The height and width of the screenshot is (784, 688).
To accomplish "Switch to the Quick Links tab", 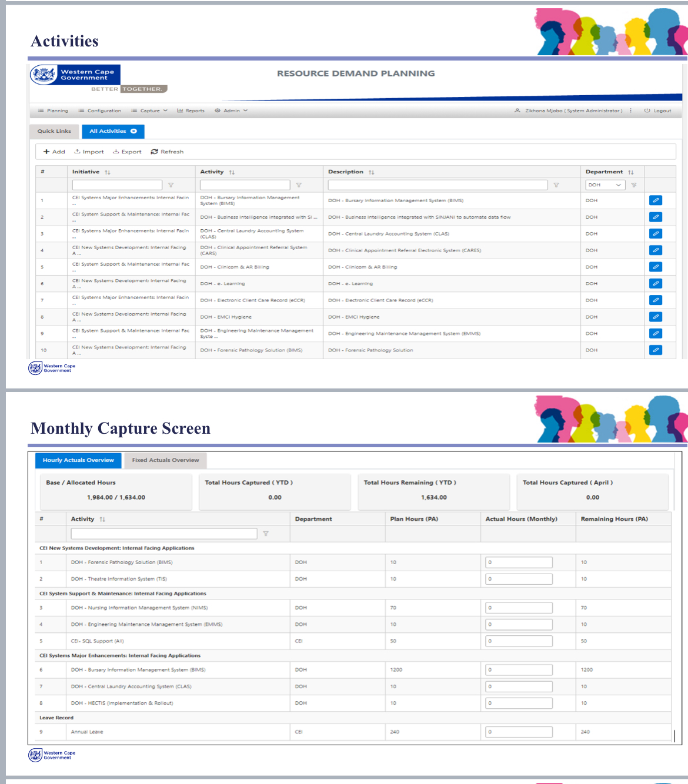I will [x=54, y=131].
